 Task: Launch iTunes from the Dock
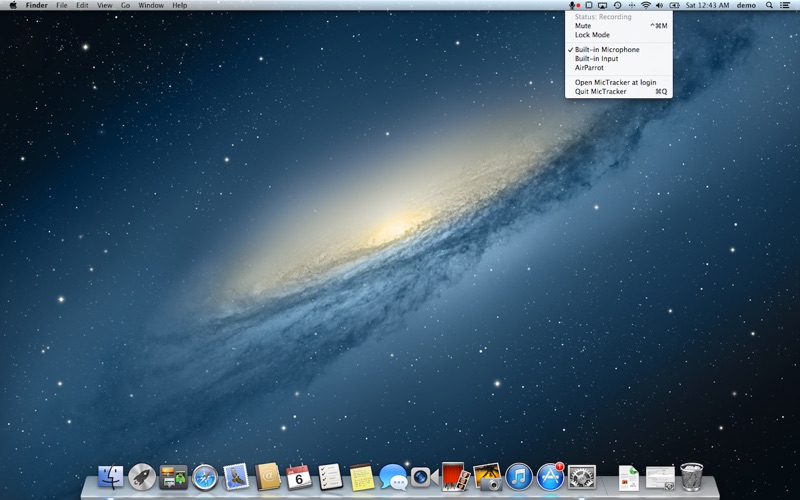(x=519, y=477)
